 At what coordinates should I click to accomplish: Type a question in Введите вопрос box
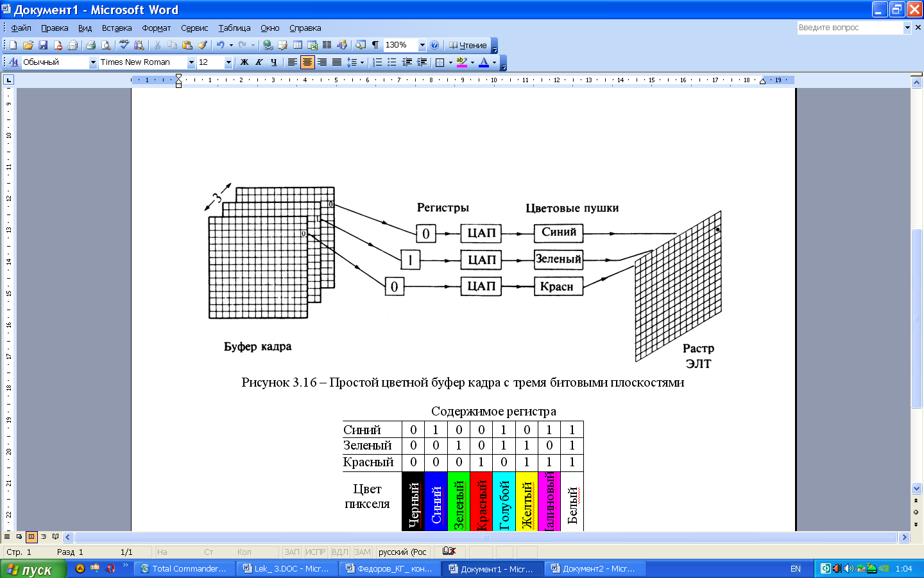click(x=850, y=28)
